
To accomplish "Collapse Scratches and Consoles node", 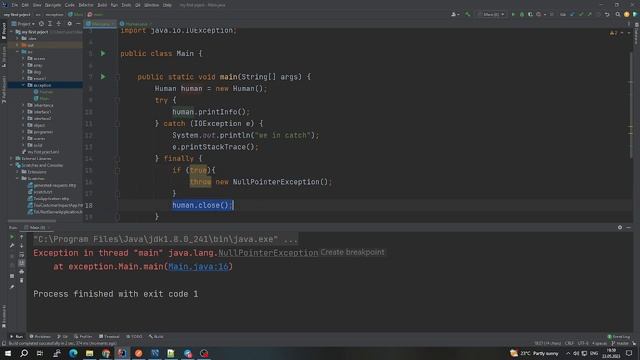I will point(11,165).
